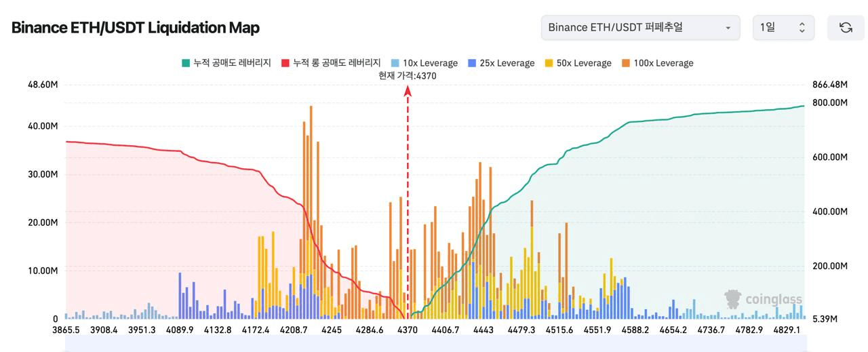The width and height of the screenshot is (868, 352).
Task: Toggle 100x Leverage legend series
Action: click(657, 63)
